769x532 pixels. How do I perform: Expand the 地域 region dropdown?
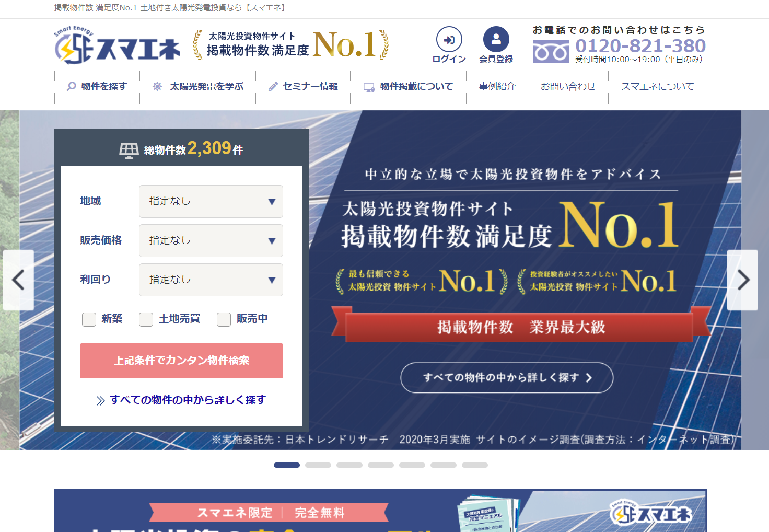tap(211, 201)
